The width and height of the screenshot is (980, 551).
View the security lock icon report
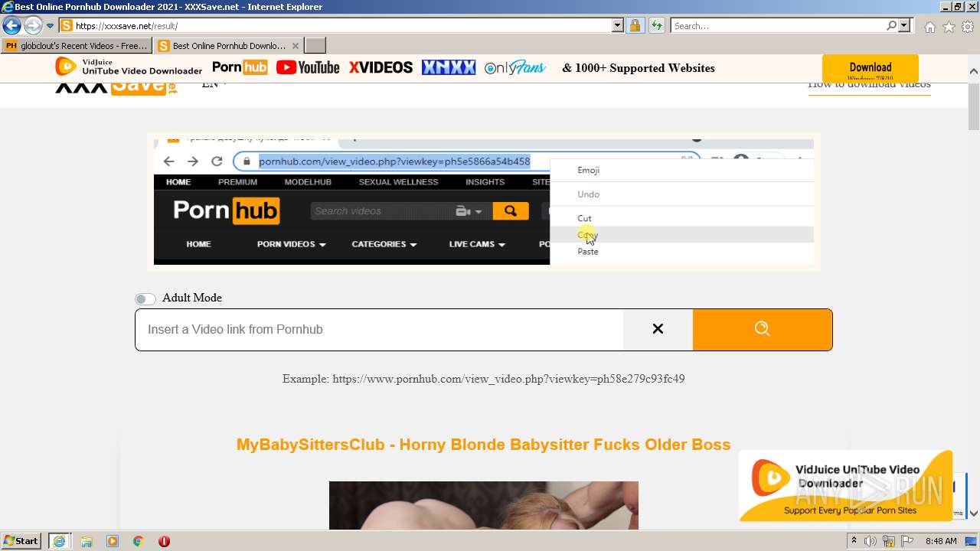[x=635, y=25]
